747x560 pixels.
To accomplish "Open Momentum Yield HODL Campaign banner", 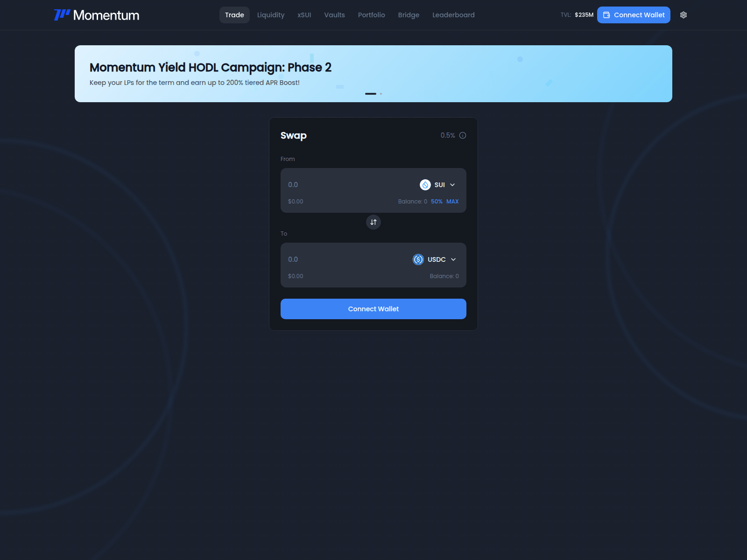I will click(x=373, y=74).
